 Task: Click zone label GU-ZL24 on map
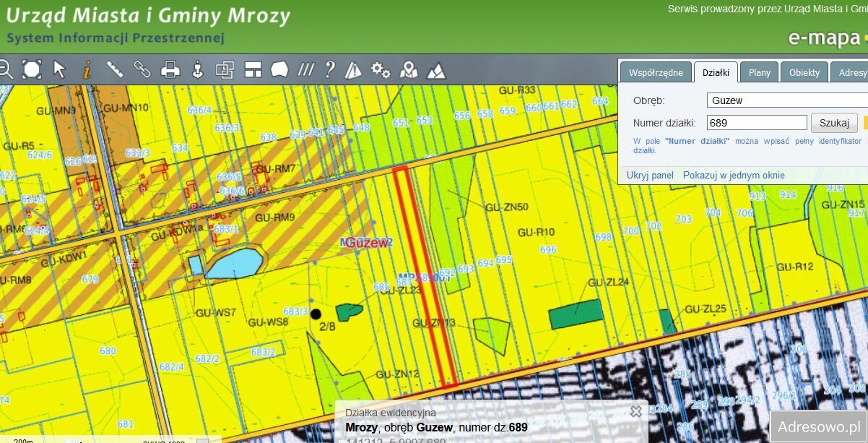click(609, 282)
